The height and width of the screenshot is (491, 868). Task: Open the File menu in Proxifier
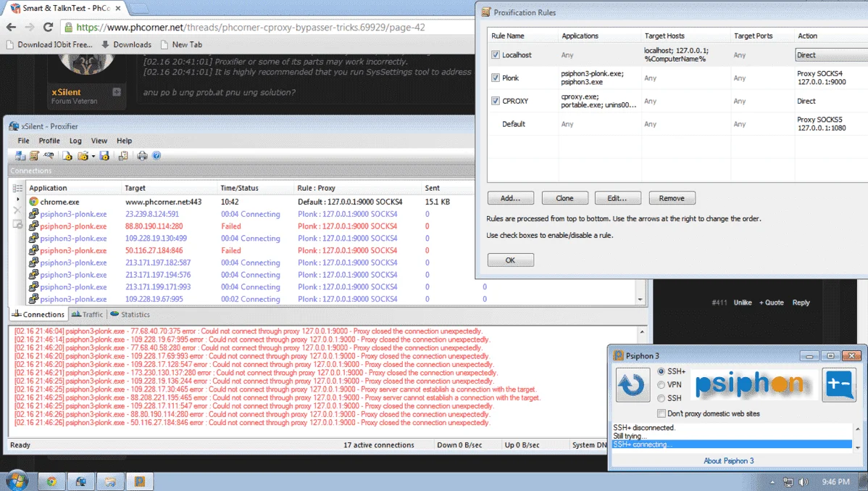[23, 141]
